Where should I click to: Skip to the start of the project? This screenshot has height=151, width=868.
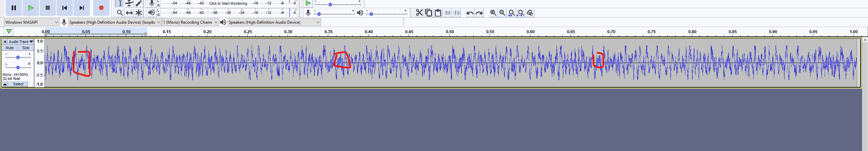point(65,8)
